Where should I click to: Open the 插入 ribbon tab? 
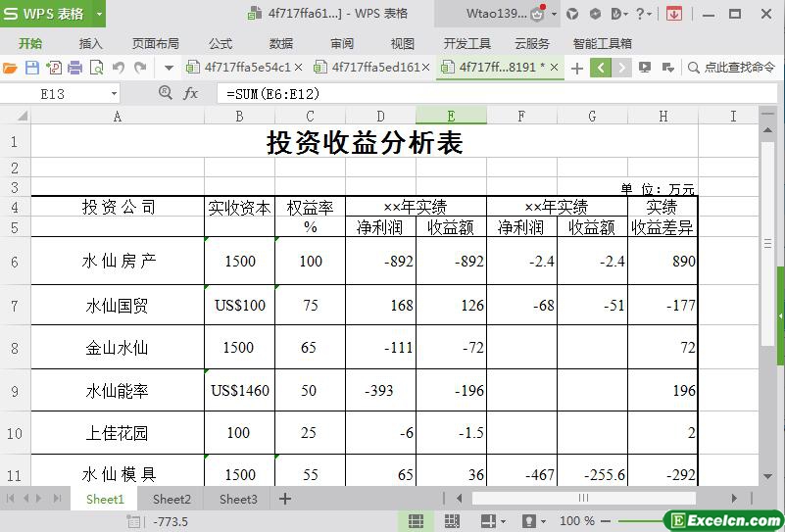90,43
